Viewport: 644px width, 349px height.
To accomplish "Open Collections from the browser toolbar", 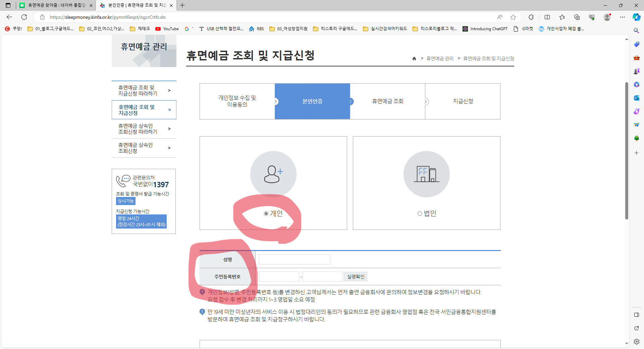I will coord(577,17).
